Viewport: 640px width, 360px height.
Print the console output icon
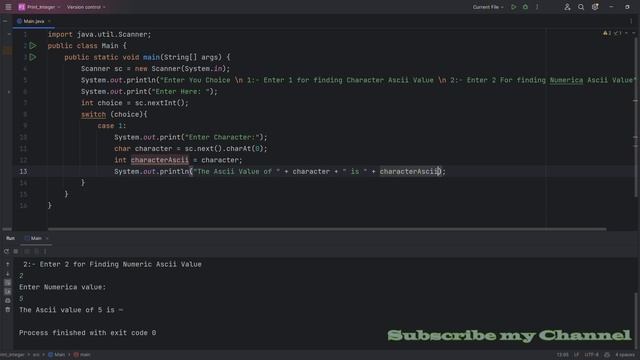coord(8,300)
